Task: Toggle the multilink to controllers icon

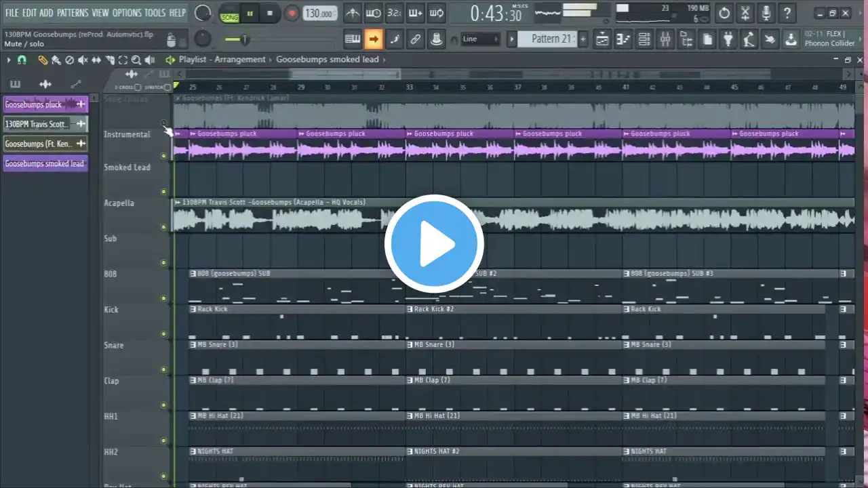Action: tap(416, 39)
